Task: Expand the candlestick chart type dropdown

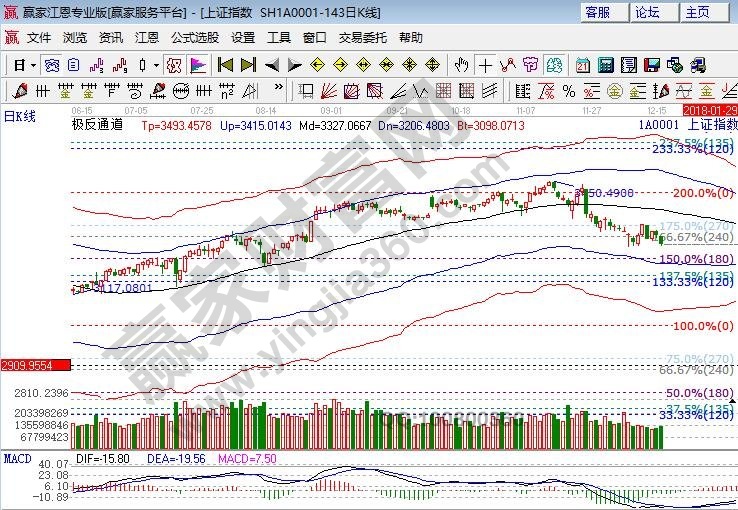Action: pyautogui.click(x=155, y=65)
